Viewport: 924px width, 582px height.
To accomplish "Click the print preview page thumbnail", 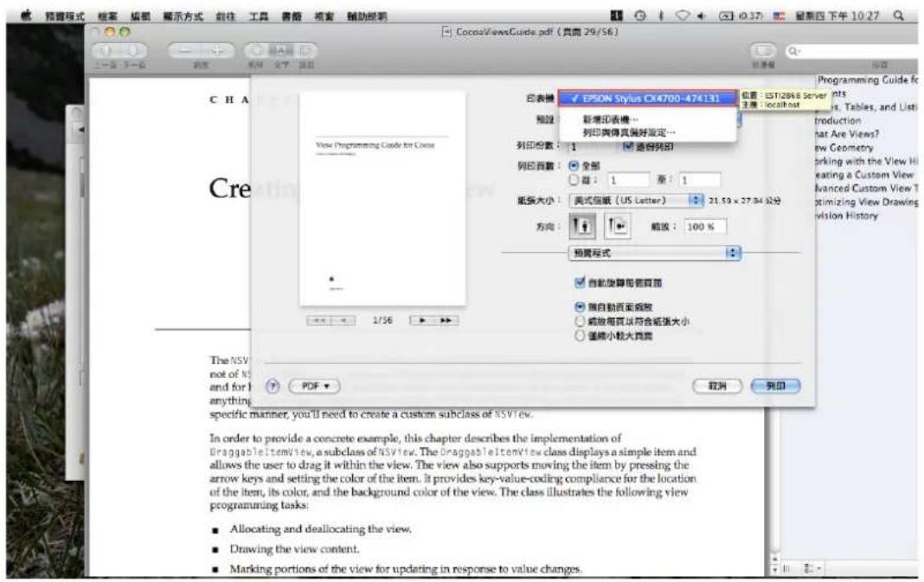I will pyautogui.click(x=382, y=199).
